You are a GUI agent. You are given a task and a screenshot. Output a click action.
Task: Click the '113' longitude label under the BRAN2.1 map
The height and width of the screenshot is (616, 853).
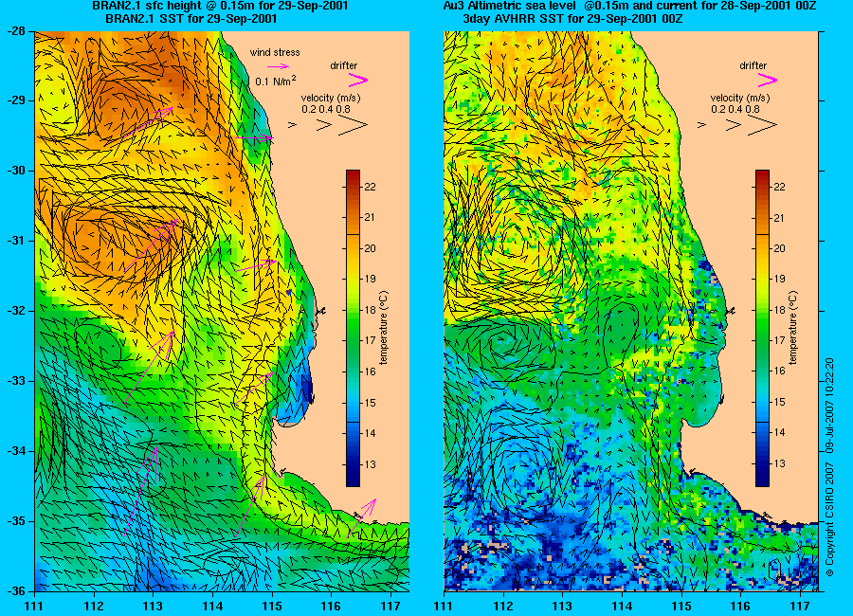[153, 607]
